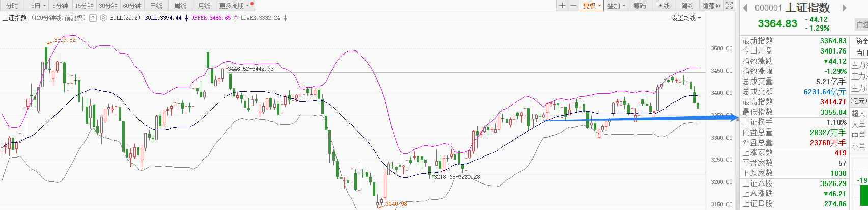
Task: Click 总成交量 value 5.21亿手
Action: coord(831,82)
